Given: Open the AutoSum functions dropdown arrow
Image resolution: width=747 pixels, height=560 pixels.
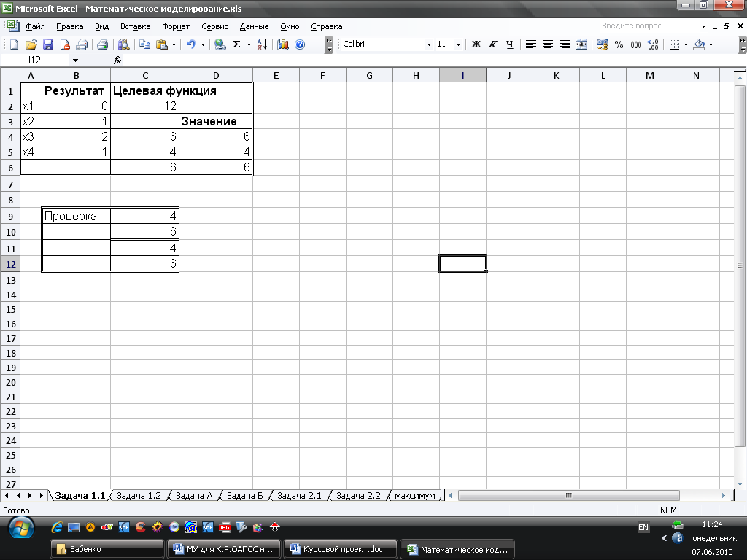Looking at the screenshot, I should tap(249, 44).
